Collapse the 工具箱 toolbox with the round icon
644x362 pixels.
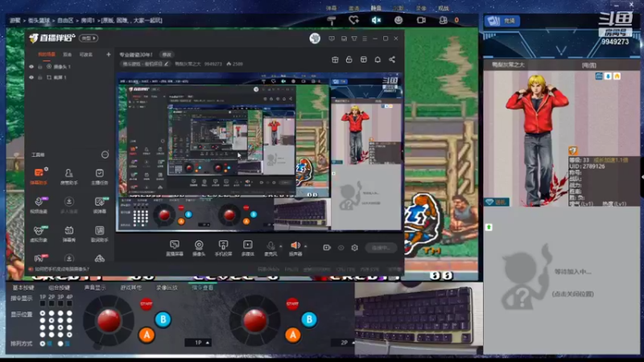105,154
